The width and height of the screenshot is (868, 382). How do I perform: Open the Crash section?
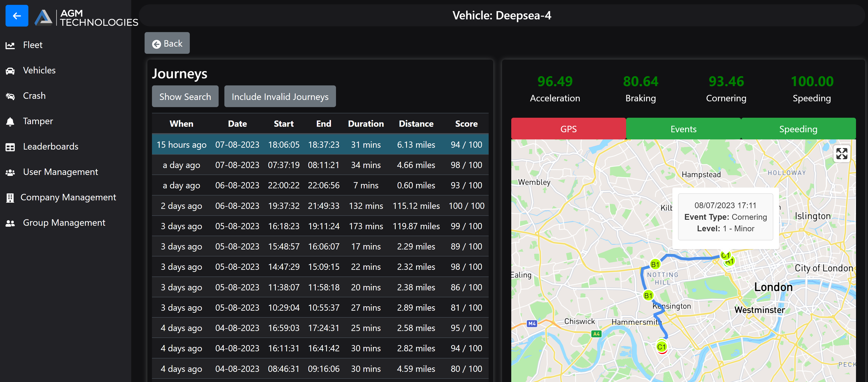pyautogui.click(x=34, y=96)
